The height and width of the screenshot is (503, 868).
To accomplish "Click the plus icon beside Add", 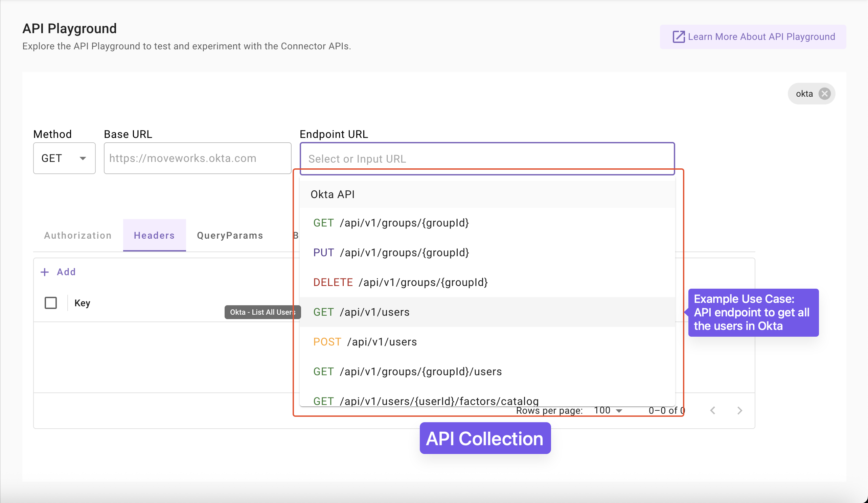I will point(45,272).
